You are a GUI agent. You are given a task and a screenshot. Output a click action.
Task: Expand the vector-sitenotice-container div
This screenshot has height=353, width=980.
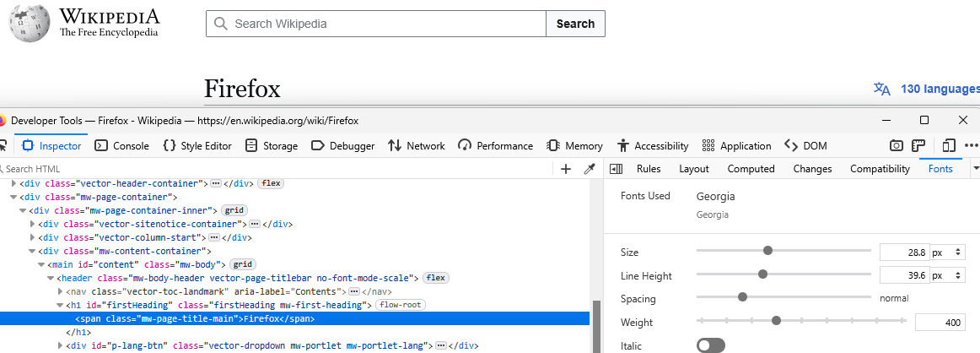pyautogui.click(x=33, y=224)
